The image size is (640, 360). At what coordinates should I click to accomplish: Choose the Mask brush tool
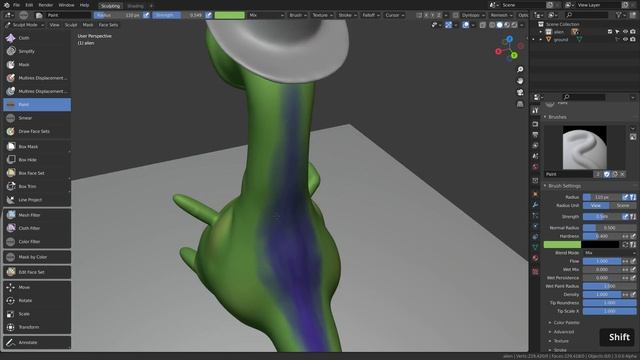[x=37, y=64]
